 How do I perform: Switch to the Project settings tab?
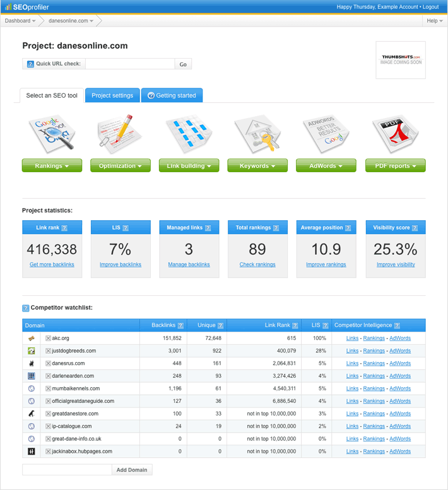(112, 95)
